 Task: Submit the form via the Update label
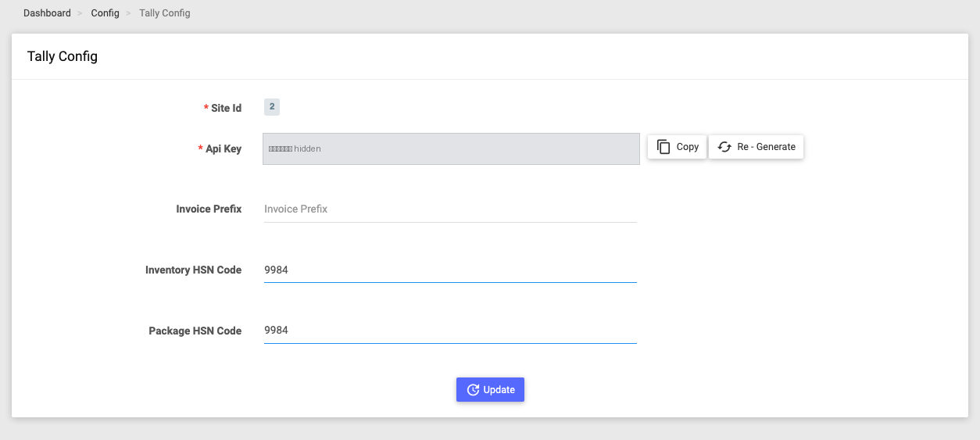point(499,390)
